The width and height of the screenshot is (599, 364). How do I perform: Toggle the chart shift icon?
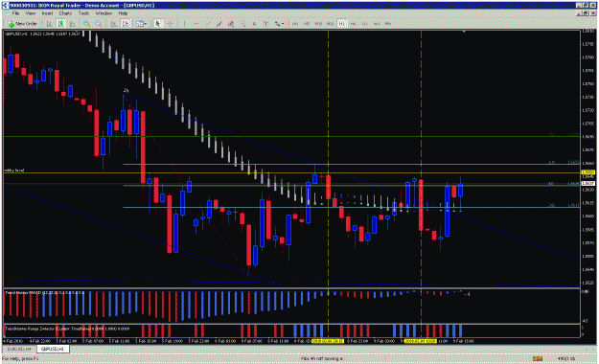[126, 24]
